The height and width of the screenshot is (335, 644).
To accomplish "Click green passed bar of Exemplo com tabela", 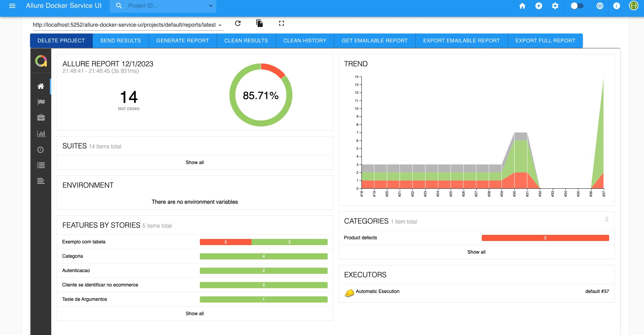I will 289,242.
